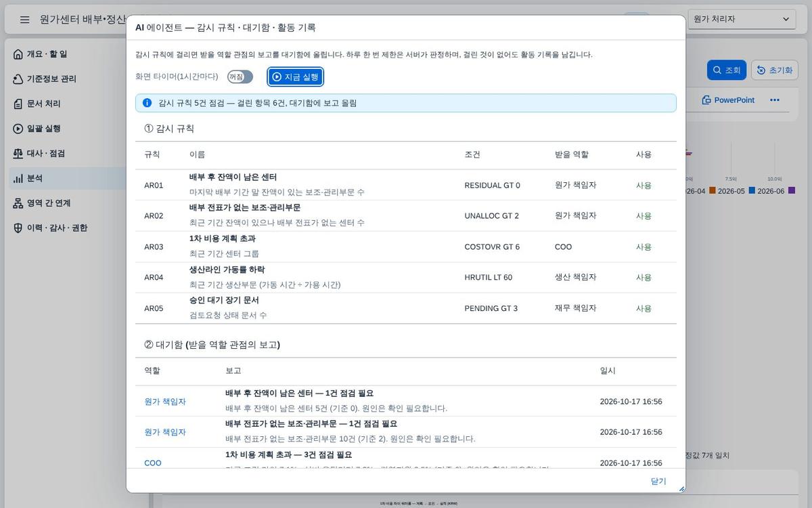Image resolution: width=812 pixels, height=508 pixels.
Task: Click report 1차 비용 계획 초과 — 3건 점검 필요
Action: [288, 454]
